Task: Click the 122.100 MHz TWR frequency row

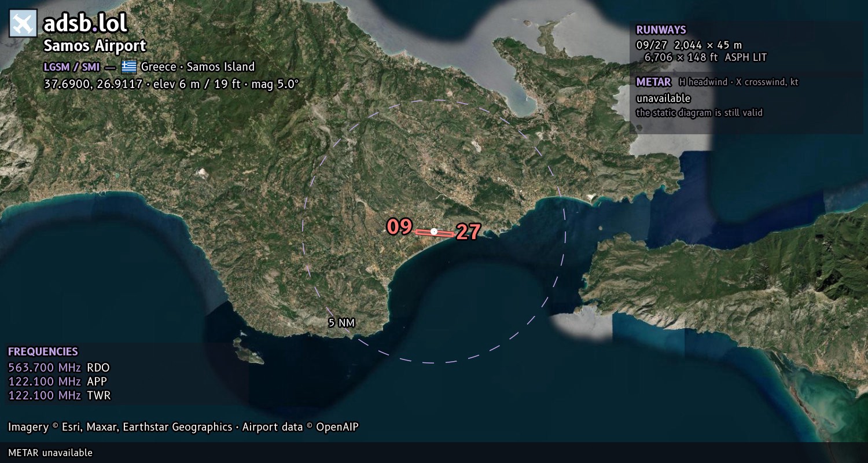Action: point(60,395)
